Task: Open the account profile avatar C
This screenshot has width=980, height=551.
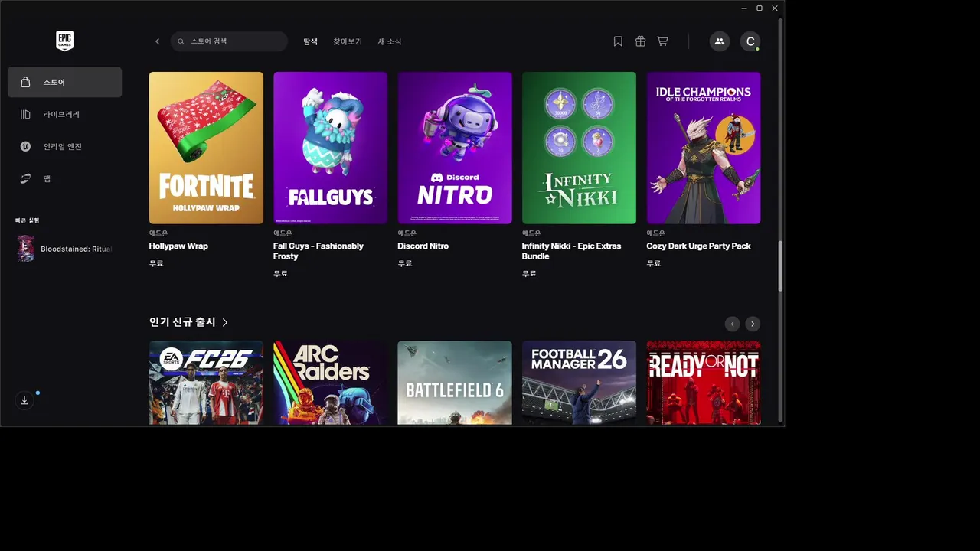Action: (x=750, y=41)
